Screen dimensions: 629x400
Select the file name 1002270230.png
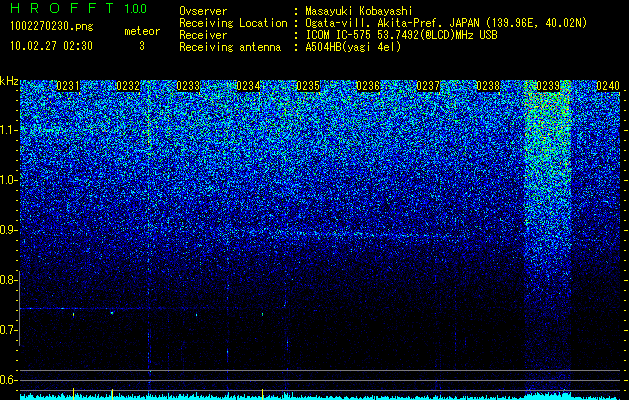click(x=52, y=26)
